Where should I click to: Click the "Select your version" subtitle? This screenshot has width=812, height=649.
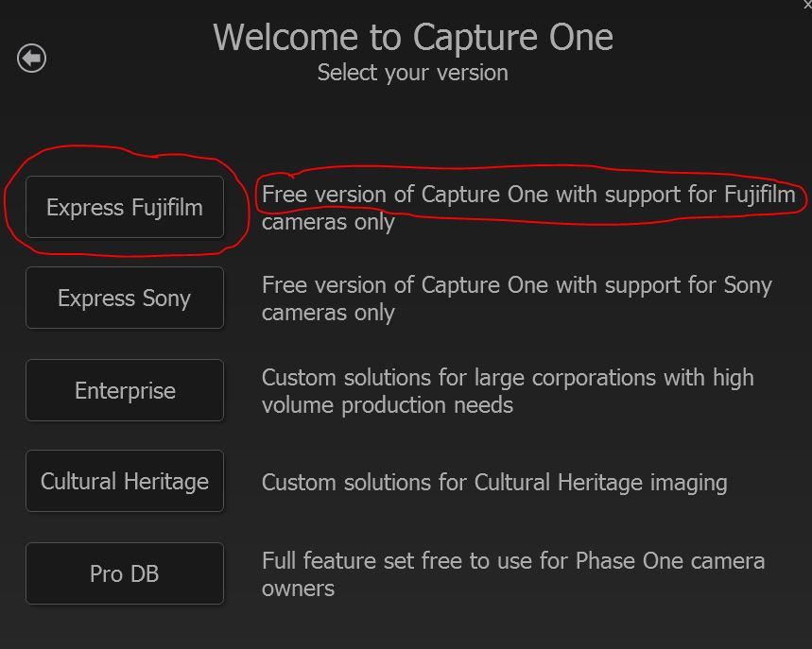click(x=413, y=73)
